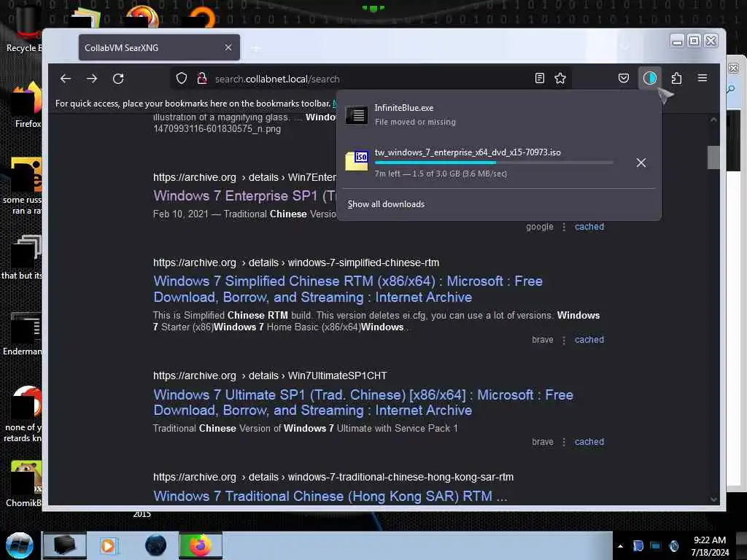
Task: Open the media player taskbar icon
Action: tap(108, 545)
